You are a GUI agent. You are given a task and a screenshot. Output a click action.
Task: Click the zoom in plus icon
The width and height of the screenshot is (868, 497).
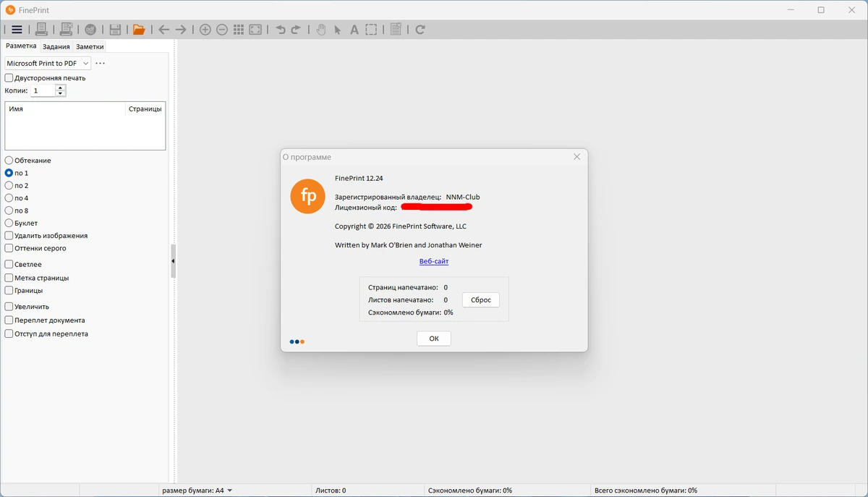tap(205, 30)
